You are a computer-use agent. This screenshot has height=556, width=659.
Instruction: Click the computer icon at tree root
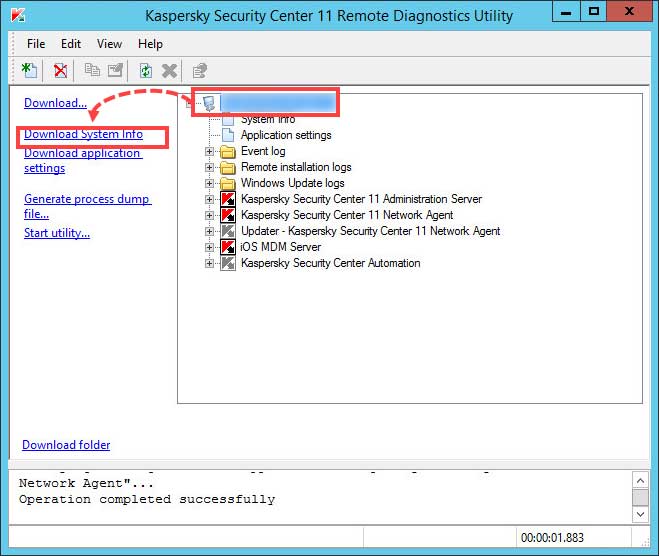coord(209,103)
